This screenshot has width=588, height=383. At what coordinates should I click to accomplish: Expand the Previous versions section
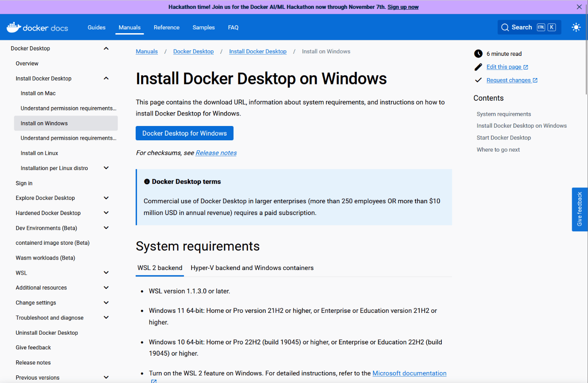pos(106,377)
